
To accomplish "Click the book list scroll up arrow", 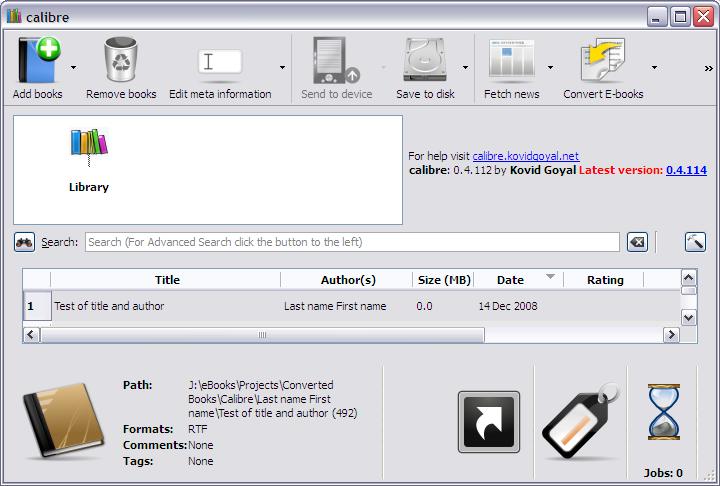I will (688, 277).
